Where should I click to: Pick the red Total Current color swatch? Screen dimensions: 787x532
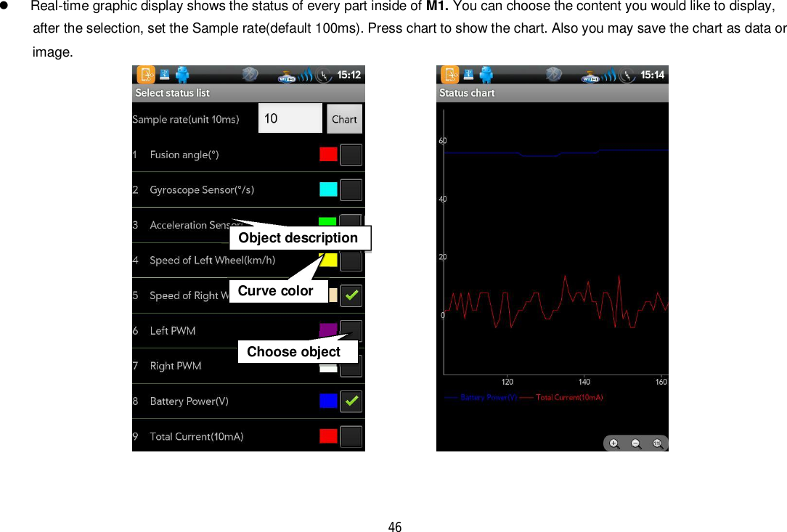tap(328, 436)
